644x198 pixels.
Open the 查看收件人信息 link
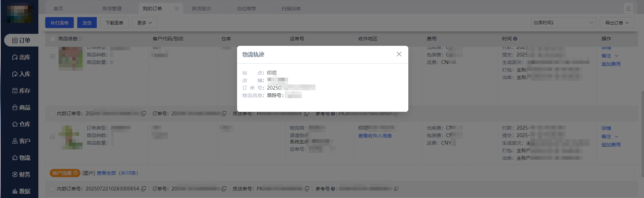coord(375,136)
